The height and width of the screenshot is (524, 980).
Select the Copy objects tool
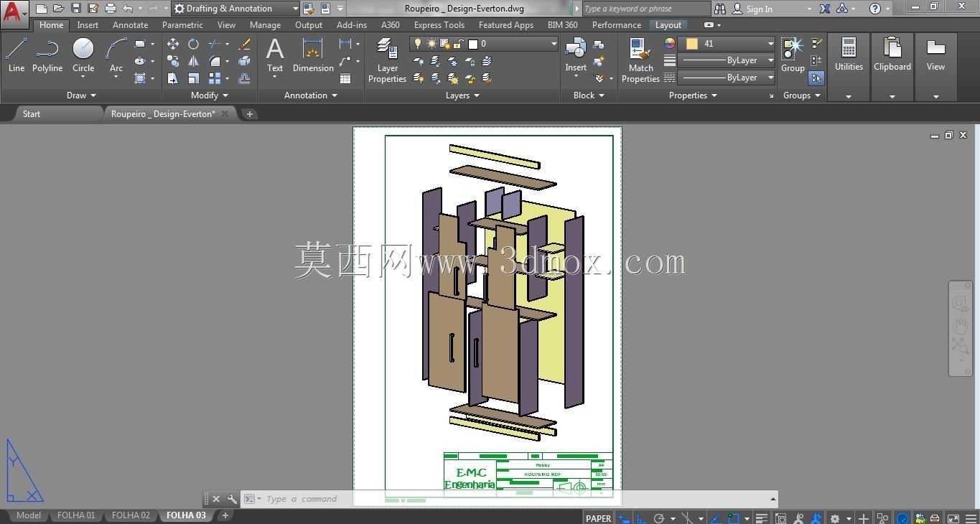tap(173, 61)
